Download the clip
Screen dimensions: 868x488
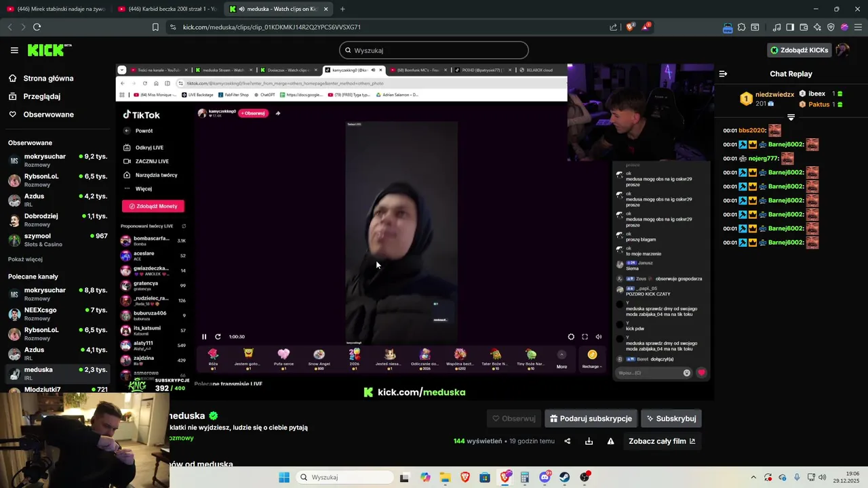(x=589, y=441)
